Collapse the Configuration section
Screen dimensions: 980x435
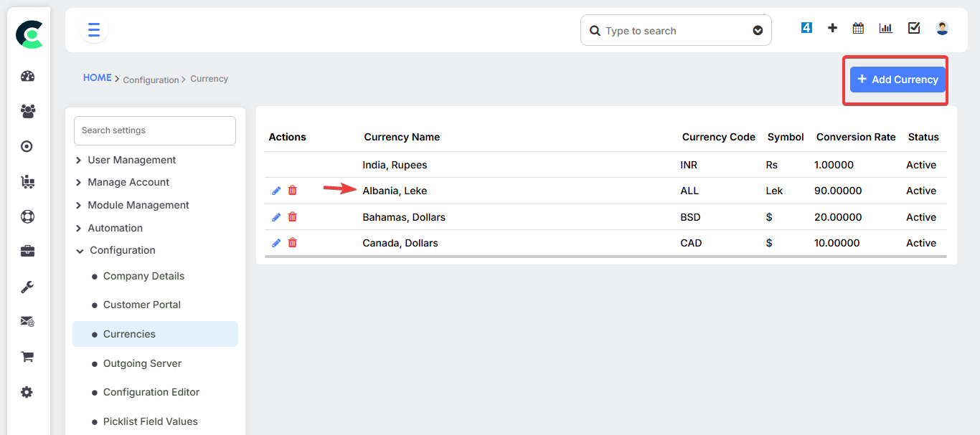click(122, 249)
